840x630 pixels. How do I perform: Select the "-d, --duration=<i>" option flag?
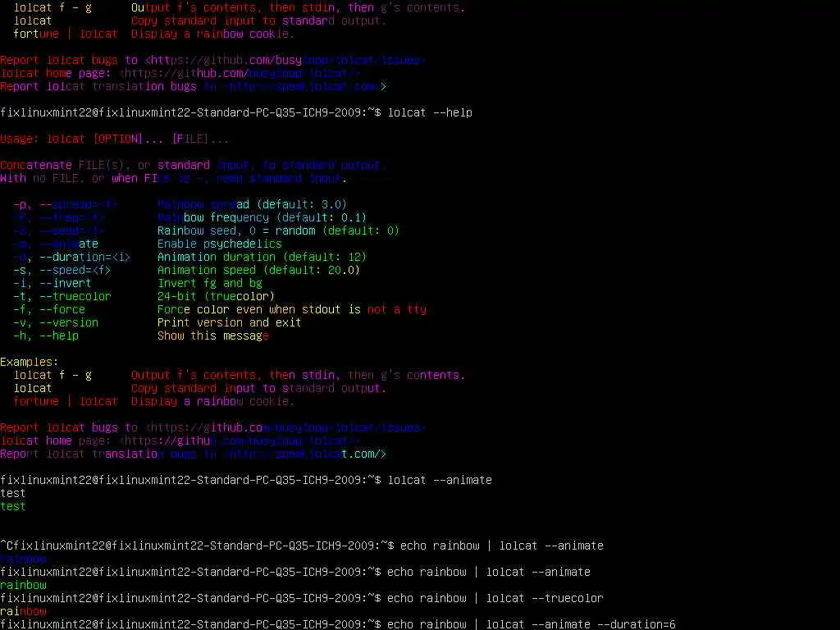tap(72, 257)
